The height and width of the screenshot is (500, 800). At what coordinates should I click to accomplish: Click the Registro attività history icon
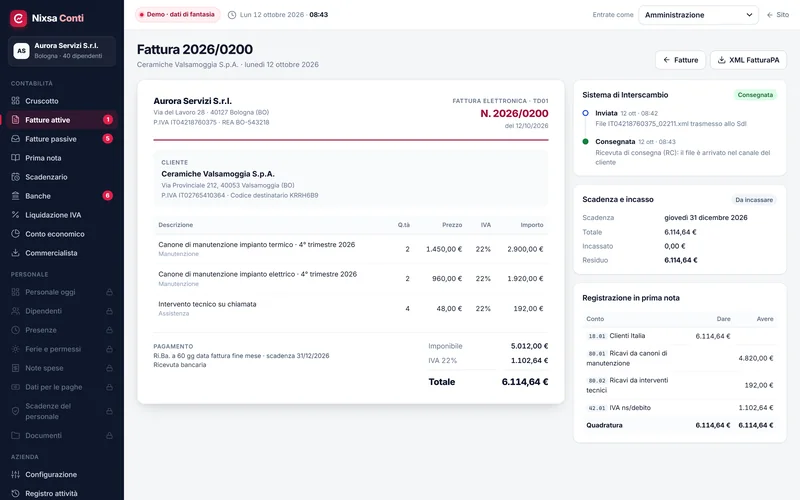click(x=16, y=493)
